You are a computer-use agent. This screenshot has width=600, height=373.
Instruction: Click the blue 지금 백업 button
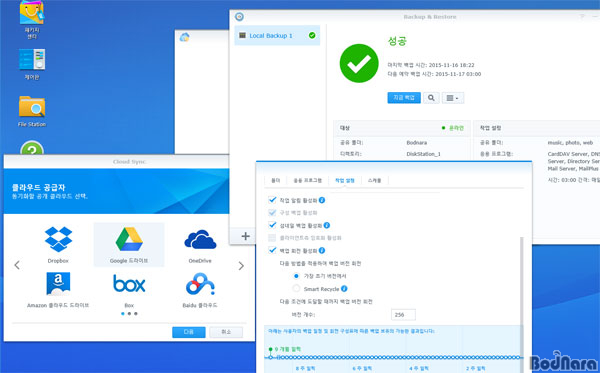[404, 98]
